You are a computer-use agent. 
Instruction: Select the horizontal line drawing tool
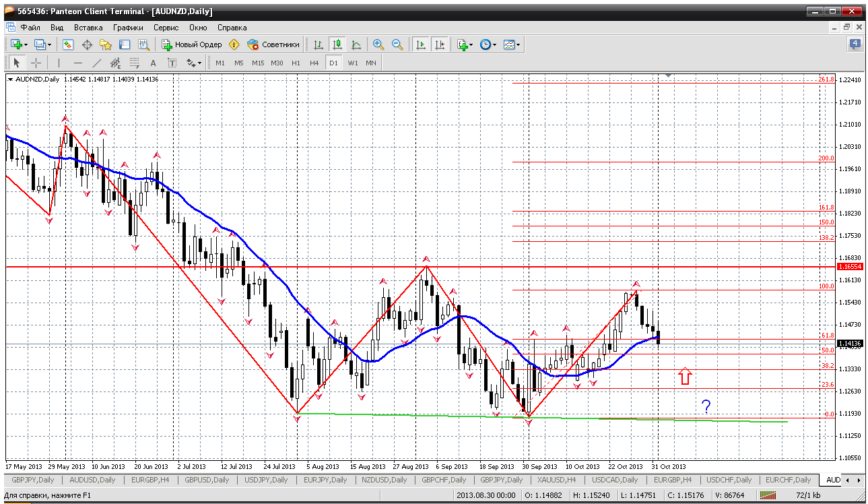click(x=78, y=63)
